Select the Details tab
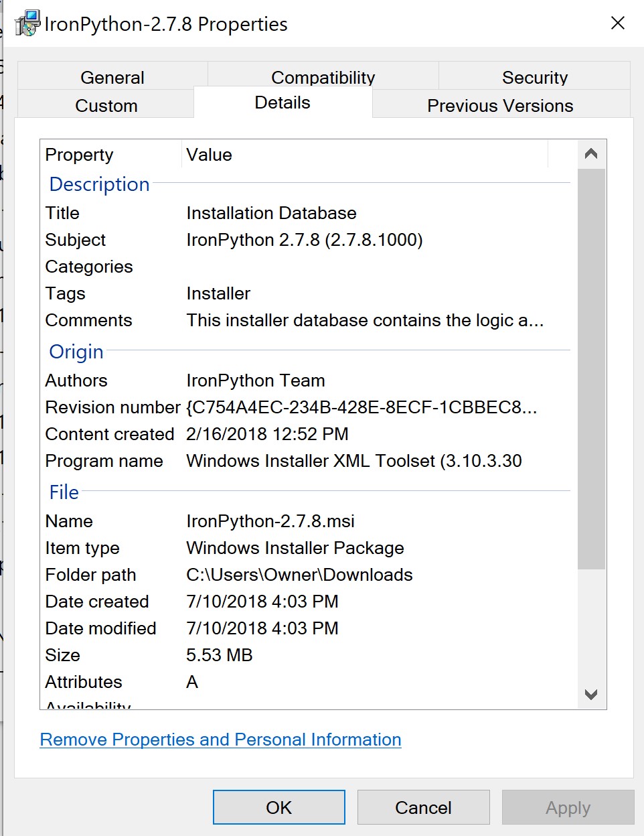Screen dimensions: 644x836 pyautogui.click(x=283, y=102)
